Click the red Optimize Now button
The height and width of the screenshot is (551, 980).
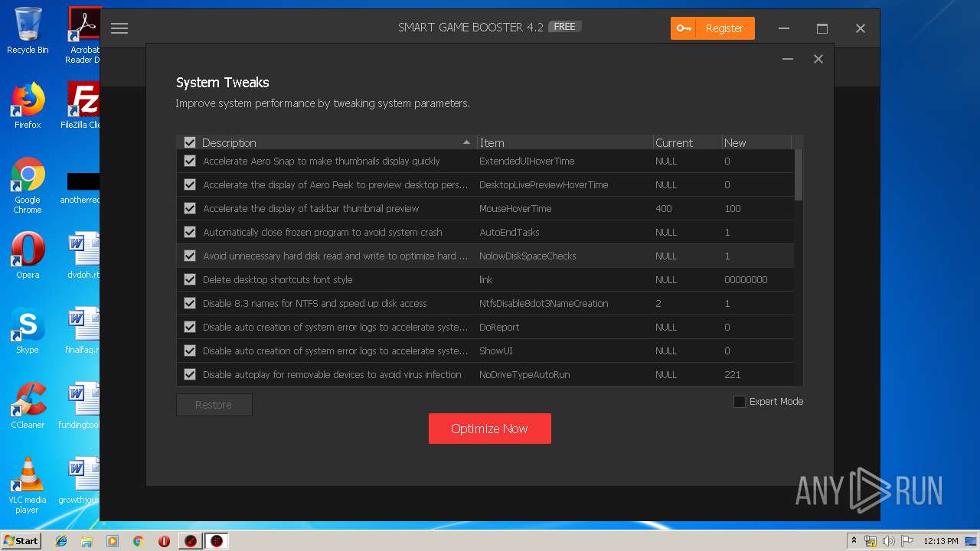pos(490,429)
